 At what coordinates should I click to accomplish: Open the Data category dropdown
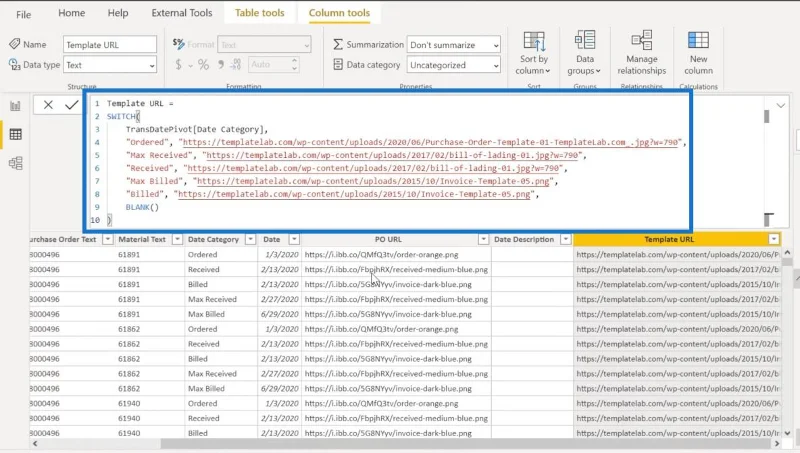(x=453, y=65)
